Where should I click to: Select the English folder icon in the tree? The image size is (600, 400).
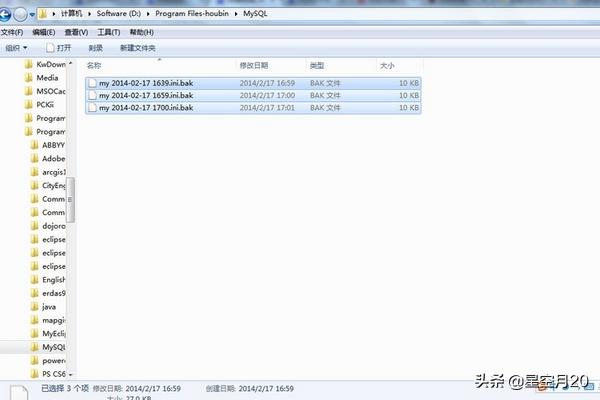34,280
